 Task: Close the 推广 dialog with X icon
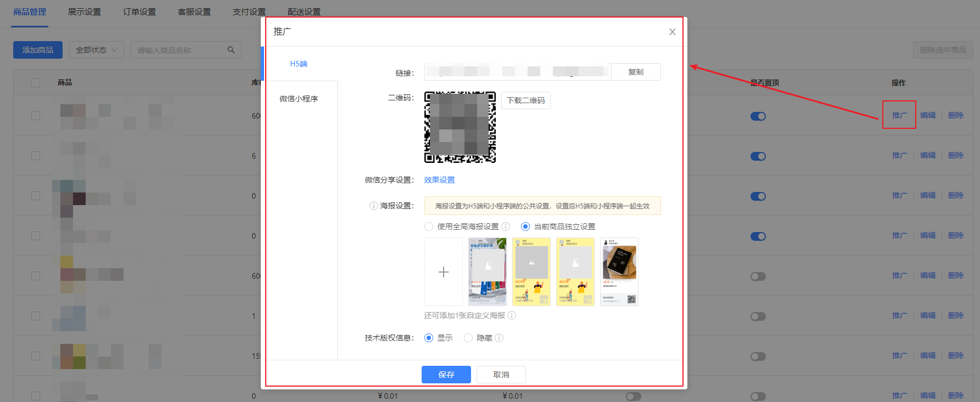(672, 32)
